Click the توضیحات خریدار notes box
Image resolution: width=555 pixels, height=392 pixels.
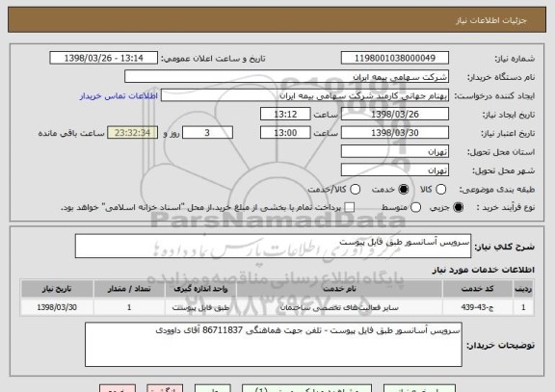[x=274, y=344]
